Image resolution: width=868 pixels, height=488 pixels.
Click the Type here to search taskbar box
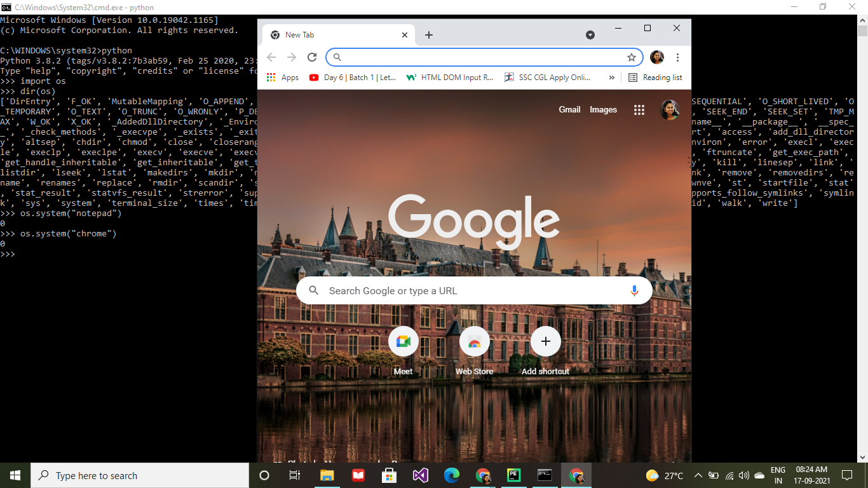(140, 475)
